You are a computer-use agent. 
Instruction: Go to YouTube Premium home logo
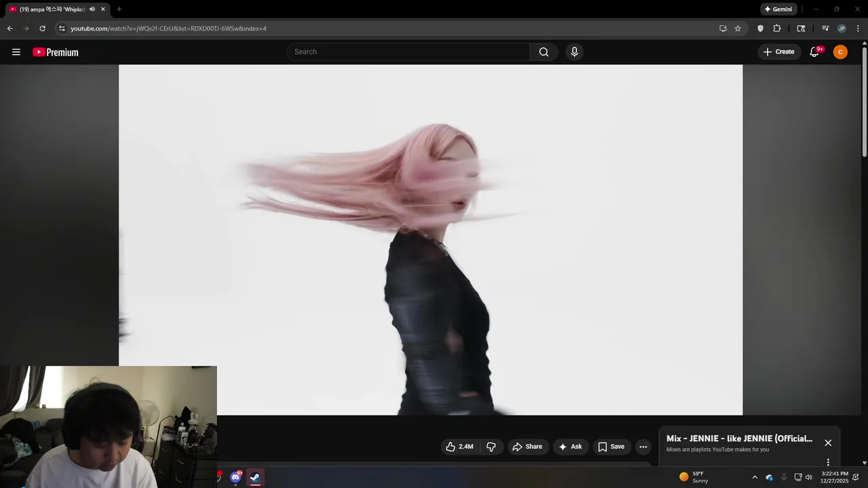click(x=56, y=52)
